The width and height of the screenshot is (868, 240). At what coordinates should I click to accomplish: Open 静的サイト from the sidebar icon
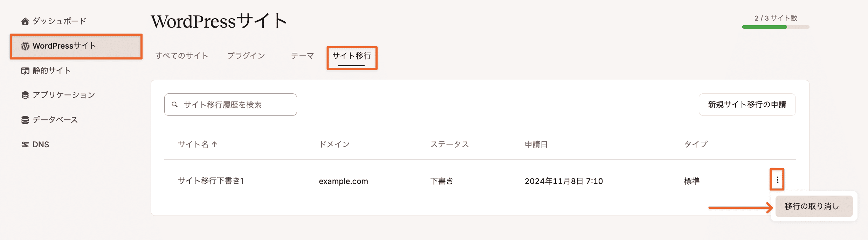(25, 70)
